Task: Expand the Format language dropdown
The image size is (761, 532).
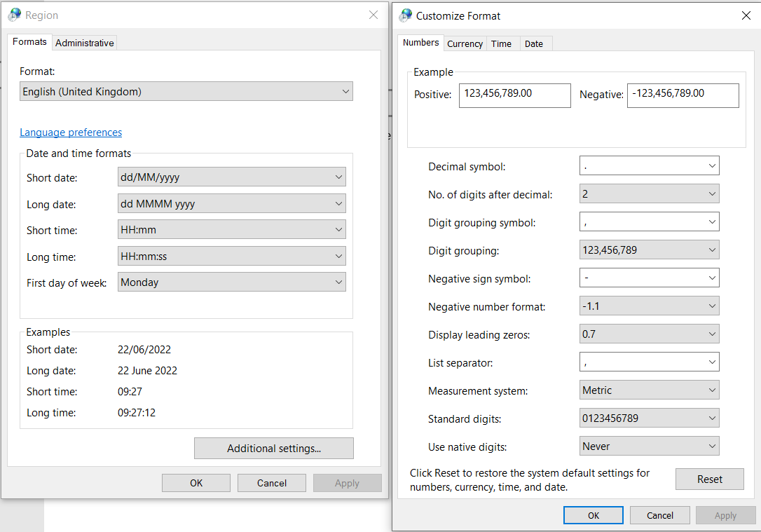Action: pyautogui.click(x=186, y=91)
